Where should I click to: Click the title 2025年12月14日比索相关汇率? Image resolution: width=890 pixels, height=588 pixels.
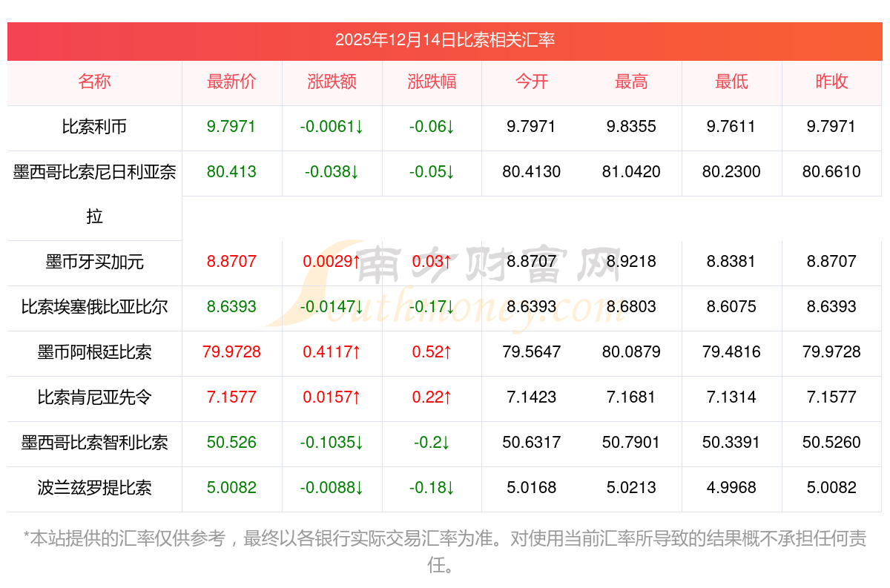pyautogui.click(x=445, y=40)
